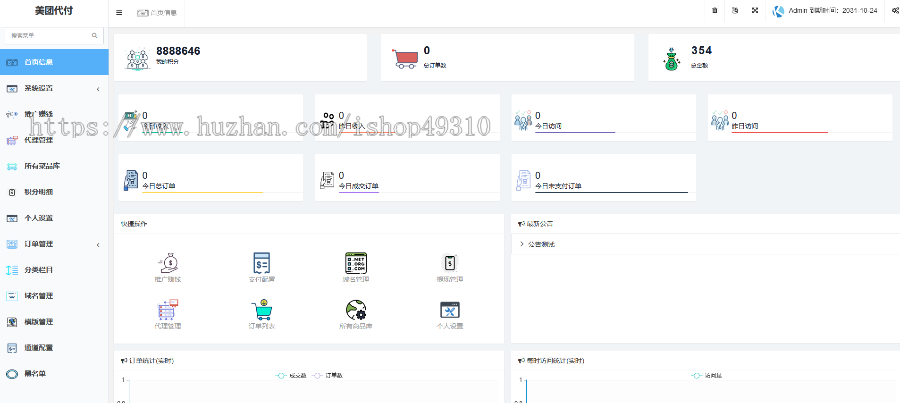Click the red 昨日访问 progress bar
The image size is (900, 403).
(x=780, y=133)
